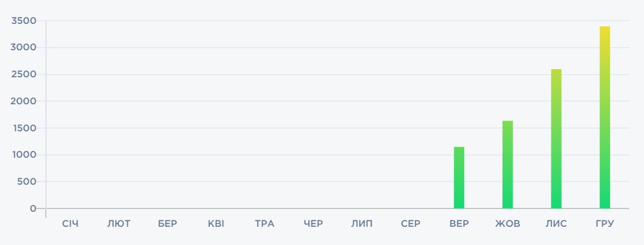Screen dimensions: 644x245
Task: Click the ВЕР label under the bar
Action: tap(459, 224)
